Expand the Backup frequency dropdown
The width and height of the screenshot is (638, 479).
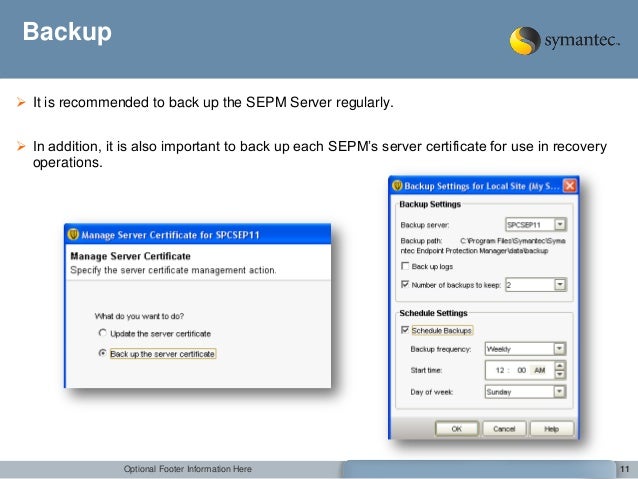click(x=559, y=349)
